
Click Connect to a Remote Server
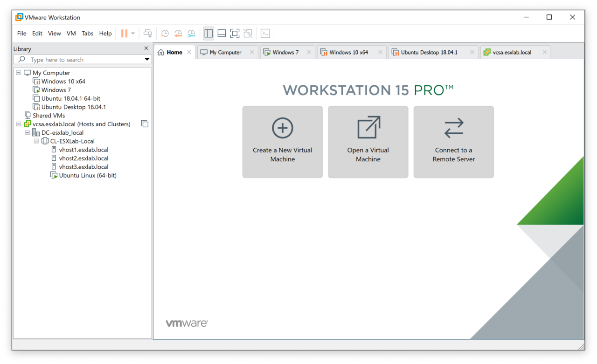(453, 142)
